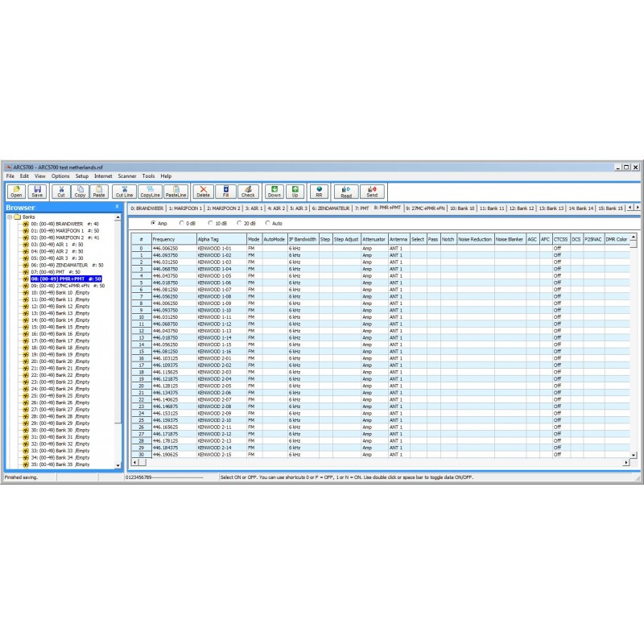Click alpha tag cell KENWOOD 2-15
Screen dimensions: 644x644
[222, 455]
